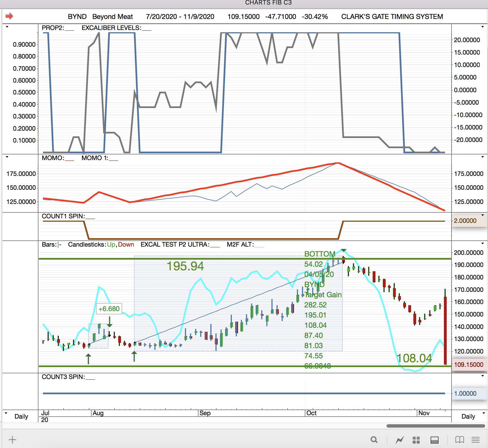Click the Candlesticks legend label
The width and height of the screenshot is (488, 448).
pyautogui.click(x=87, y=245)
